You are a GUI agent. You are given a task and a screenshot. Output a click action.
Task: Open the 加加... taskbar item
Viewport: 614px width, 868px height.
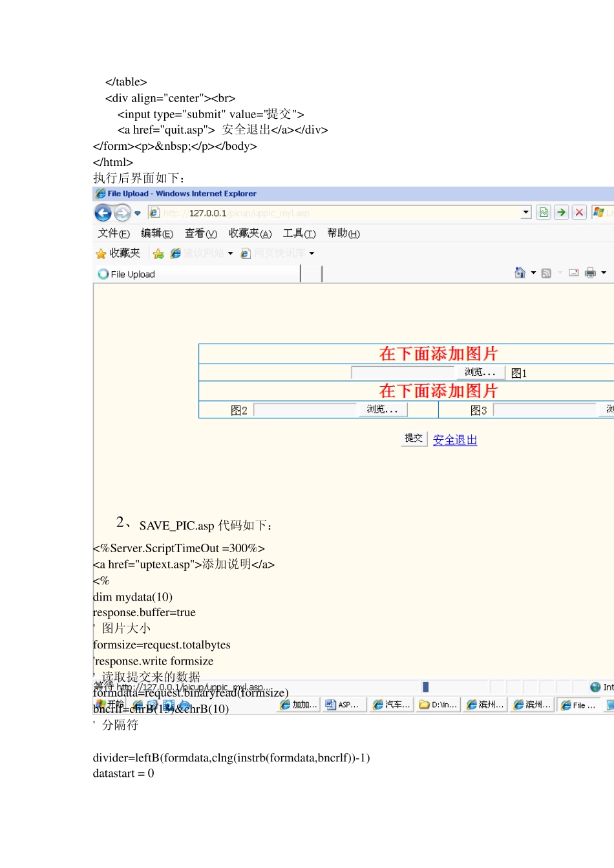click(299, 705)
